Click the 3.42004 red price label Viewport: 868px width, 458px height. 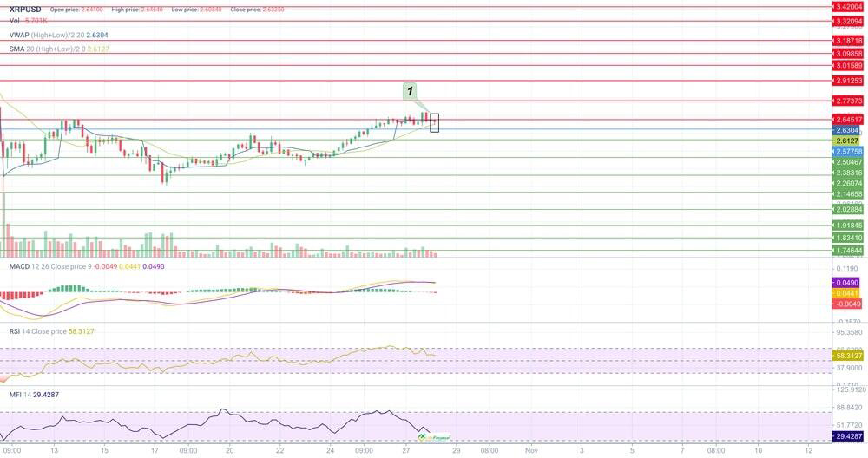(848, 7)
